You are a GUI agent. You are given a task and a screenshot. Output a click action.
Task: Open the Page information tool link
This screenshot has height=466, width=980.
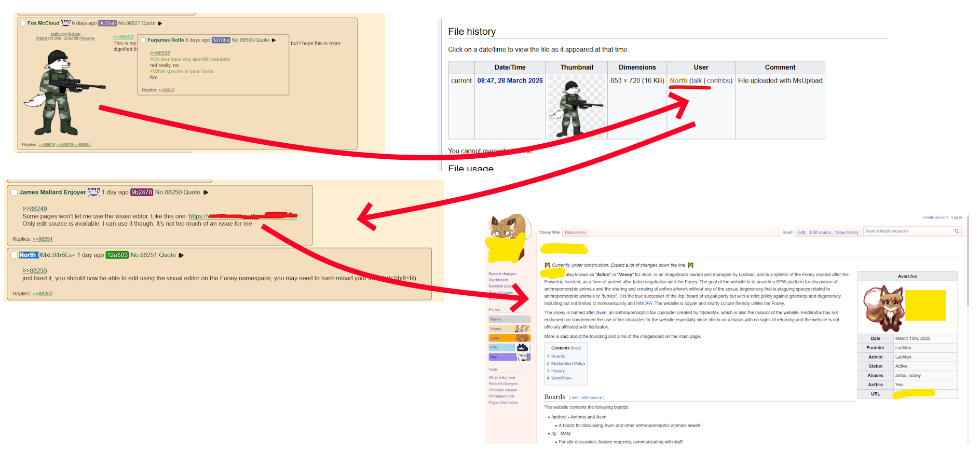tap(503, 403)
